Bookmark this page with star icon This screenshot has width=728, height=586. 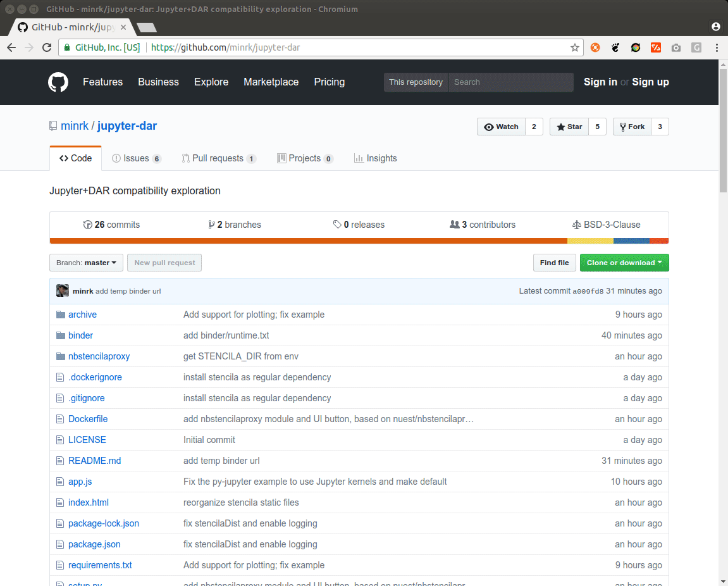point(575,47)
